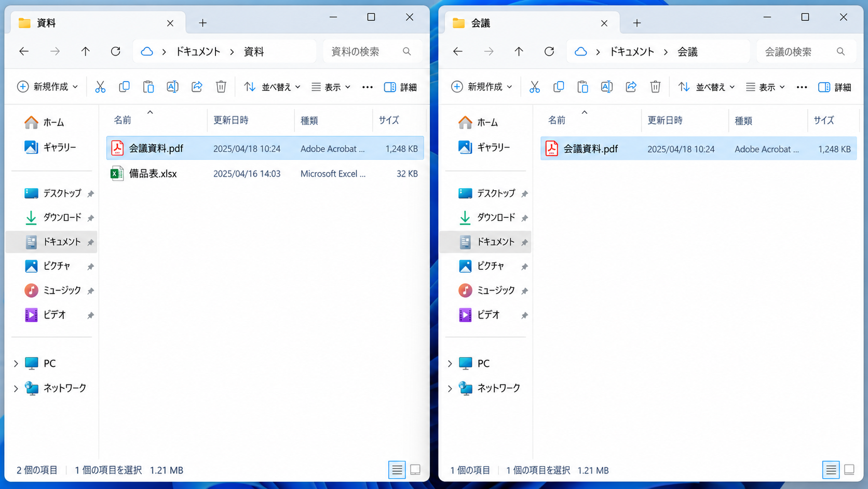Share the selected file in 資料 window
This screenshot has width=868, height=489.
[x=197, y=87]
